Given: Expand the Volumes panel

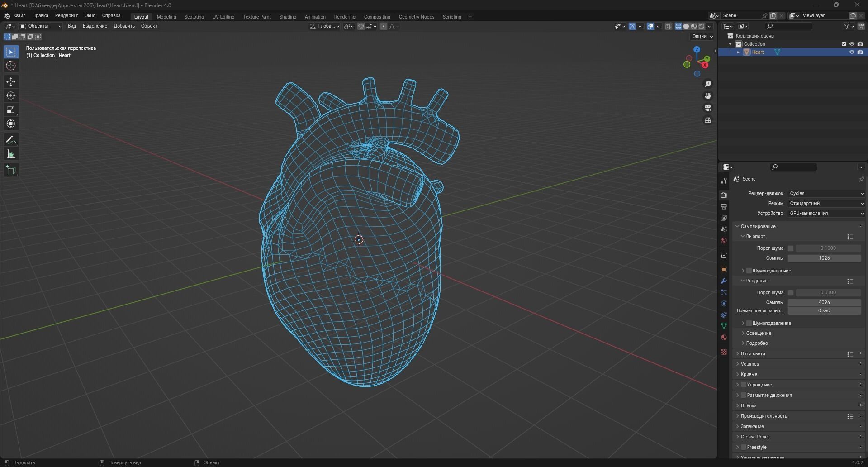Looking at the screenshot, I should point(750,364).
